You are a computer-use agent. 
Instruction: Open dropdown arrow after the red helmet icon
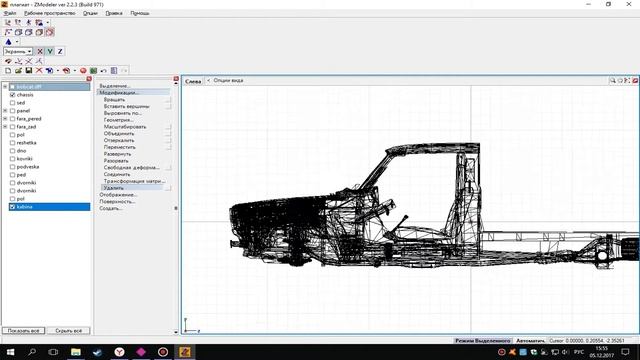coord(75,71)
